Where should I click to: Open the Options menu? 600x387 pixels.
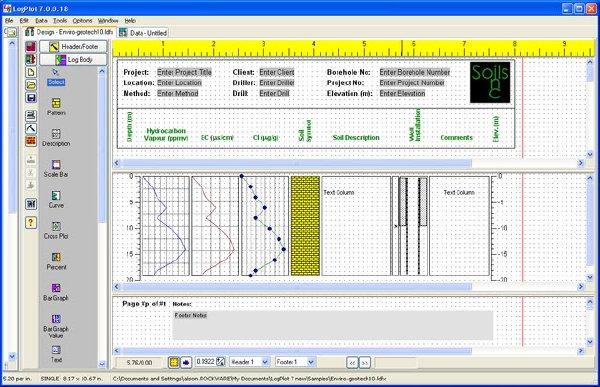82,21
